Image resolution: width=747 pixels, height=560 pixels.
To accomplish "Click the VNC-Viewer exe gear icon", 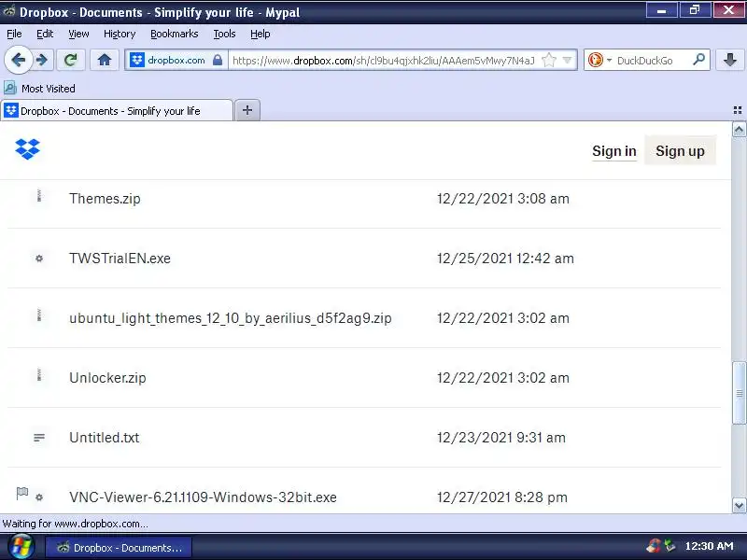I will pos(39,497).
